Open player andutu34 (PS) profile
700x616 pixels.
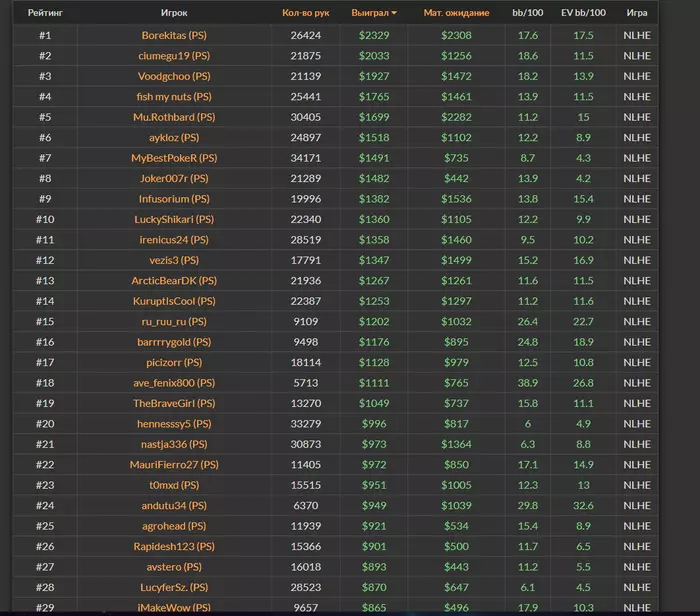[174, 506]
